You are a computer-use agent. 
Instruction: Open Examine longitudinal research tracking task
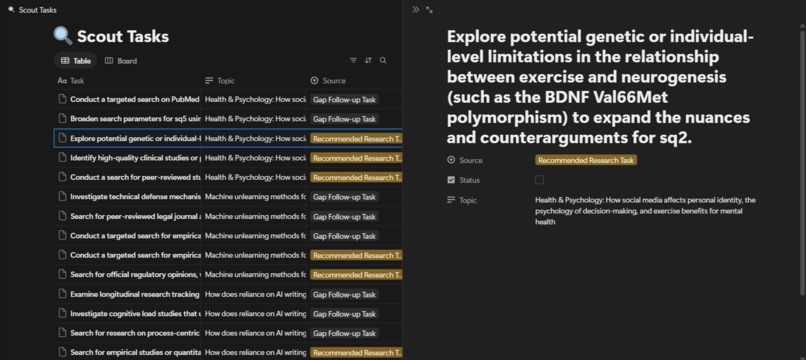[135, 294]
